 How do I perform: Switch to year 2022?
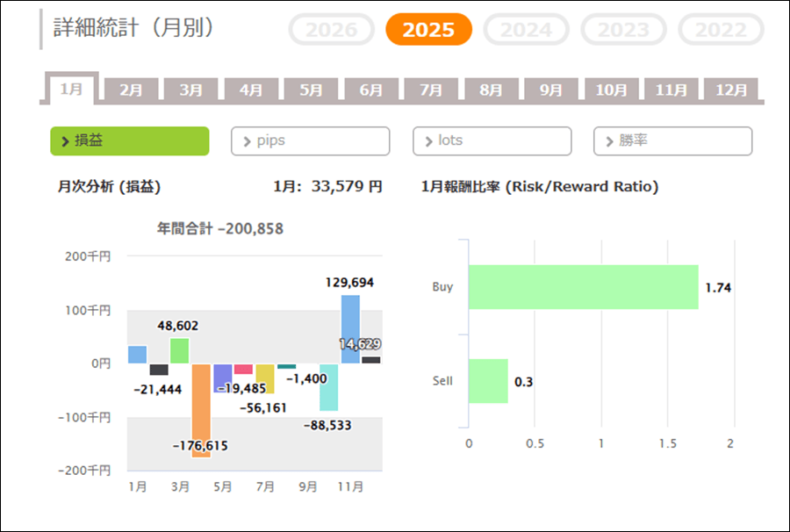click(x=721, y=30)
